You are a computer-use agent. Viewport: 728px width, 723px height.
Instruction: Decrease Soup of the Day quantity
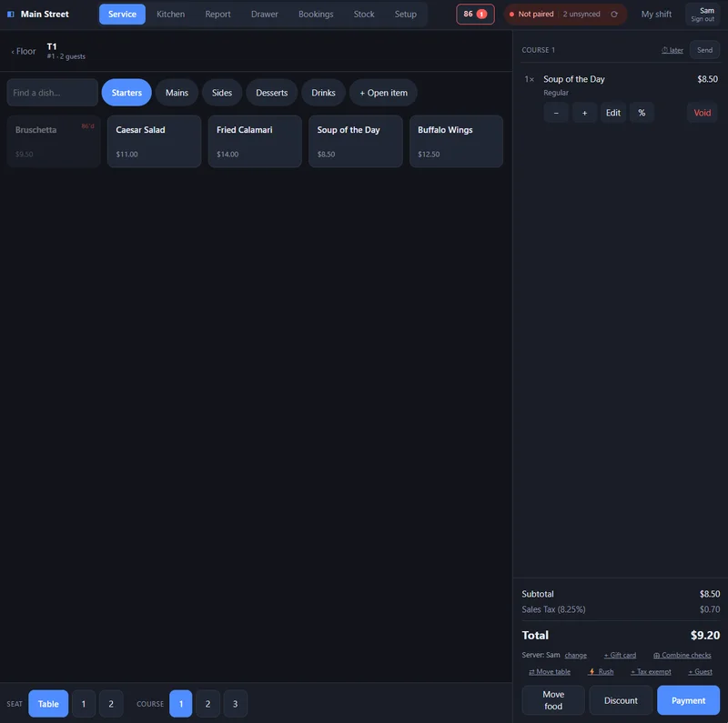pyautogui.click(x=556, y=113)
